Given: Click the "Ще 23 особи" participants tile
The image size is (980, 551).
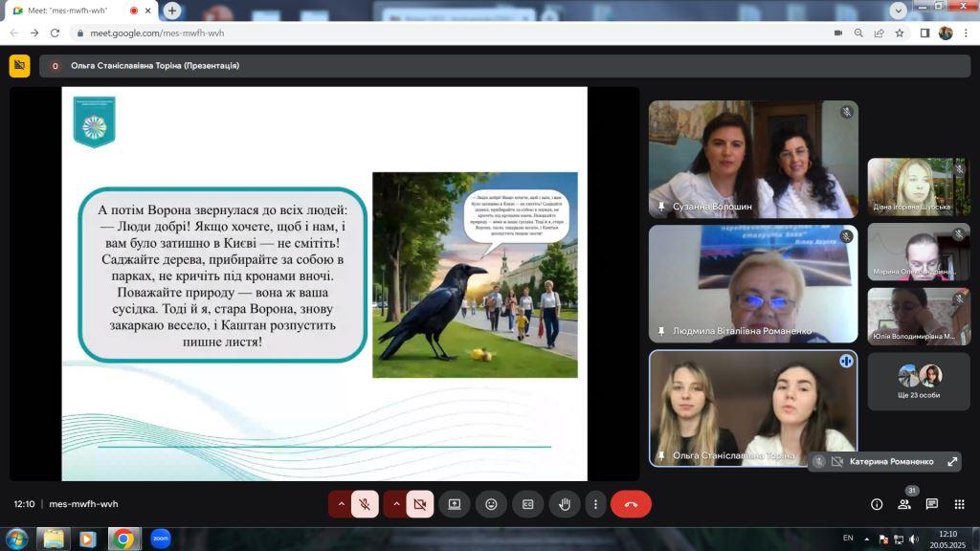Looking at the screenshot, I should (x=919, y=381).
